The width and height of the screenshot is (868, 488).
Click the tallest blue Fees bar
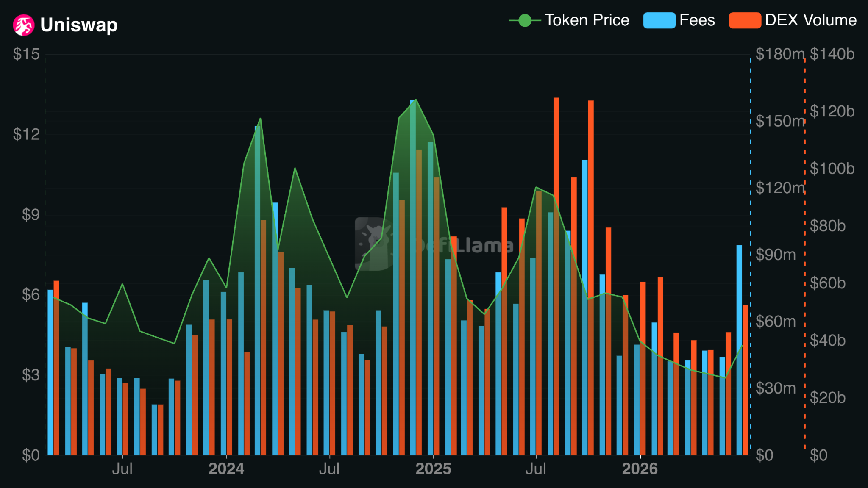413,277
